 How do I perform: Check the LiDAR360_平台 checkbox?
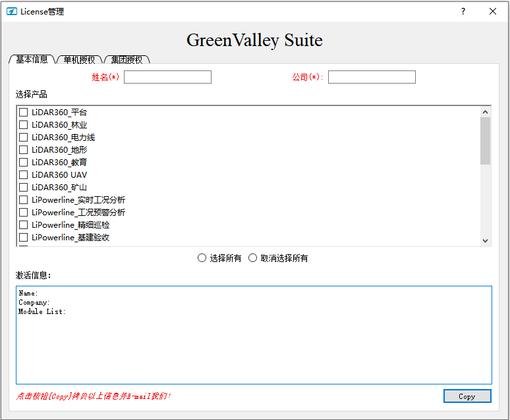24,112
